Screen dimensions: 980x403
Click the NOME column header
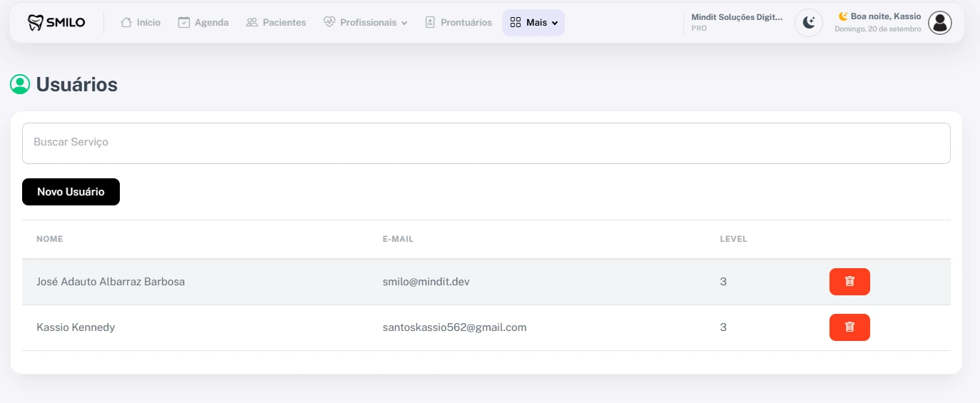[50, 239]
